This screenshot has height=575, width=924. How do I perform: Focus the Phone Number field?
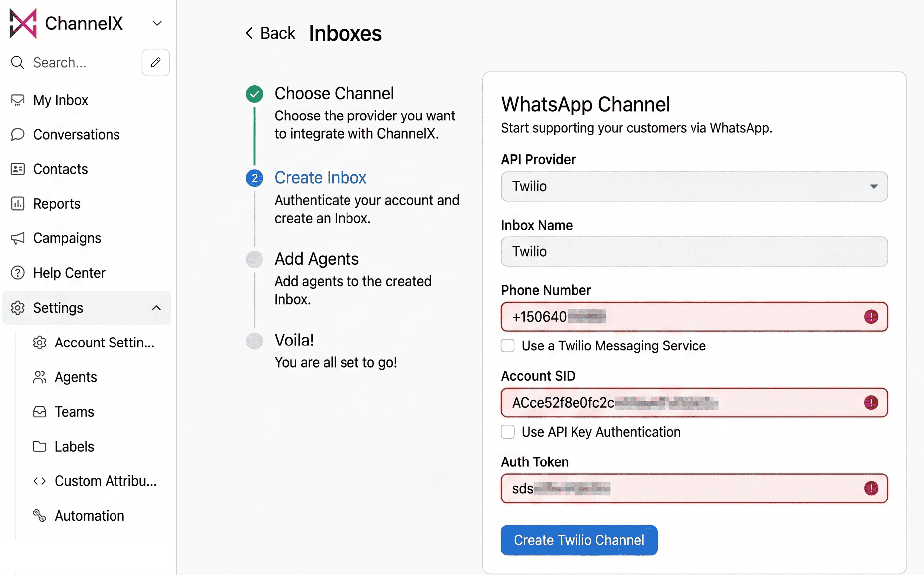click(694, 317)
